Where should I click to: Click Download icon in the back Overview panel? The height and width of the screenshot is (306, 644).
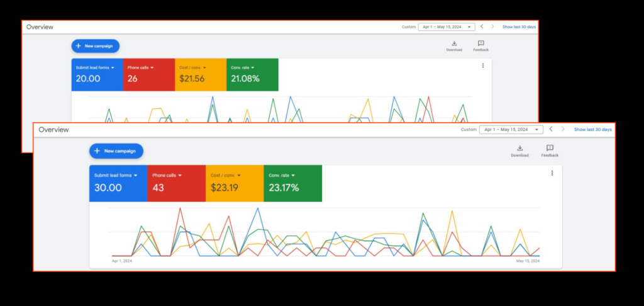pos(454,43)
